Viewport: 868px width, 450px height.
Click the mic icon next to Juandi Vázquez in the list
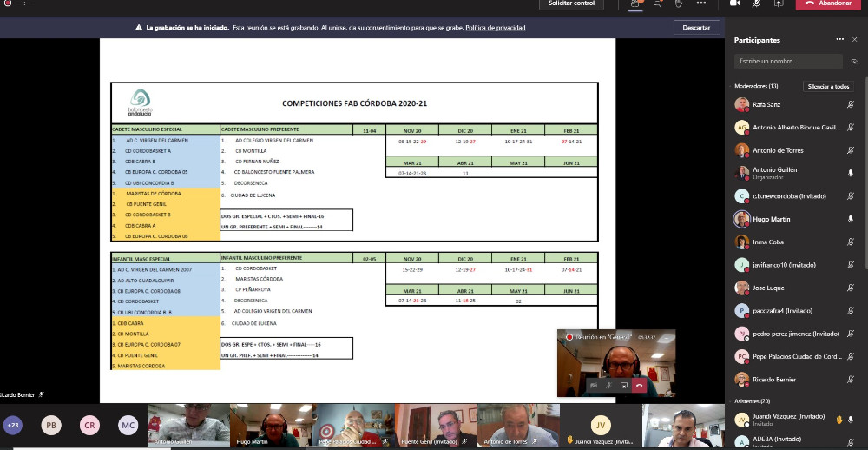(x=851, y=420)
